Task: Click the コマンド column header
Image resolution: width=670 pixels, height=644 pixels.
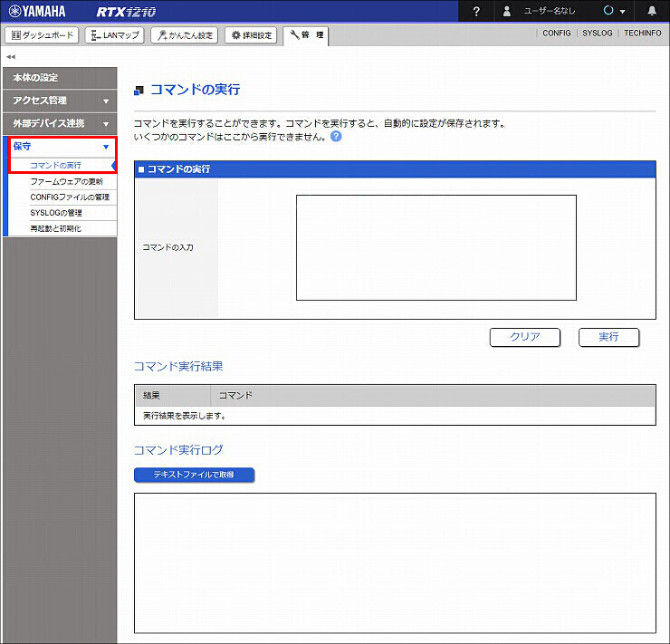Action: point(433,396)
